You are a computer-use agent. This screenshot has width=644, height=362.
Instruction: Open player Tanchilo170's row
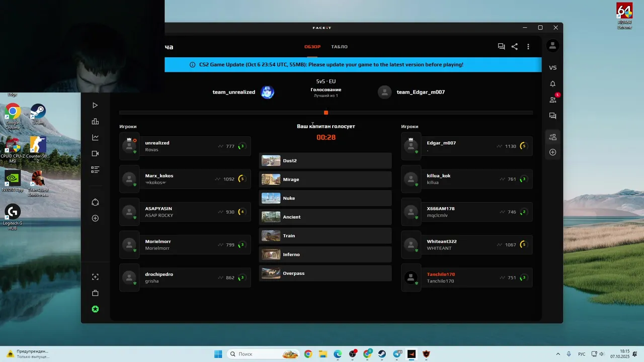(467, 278)
